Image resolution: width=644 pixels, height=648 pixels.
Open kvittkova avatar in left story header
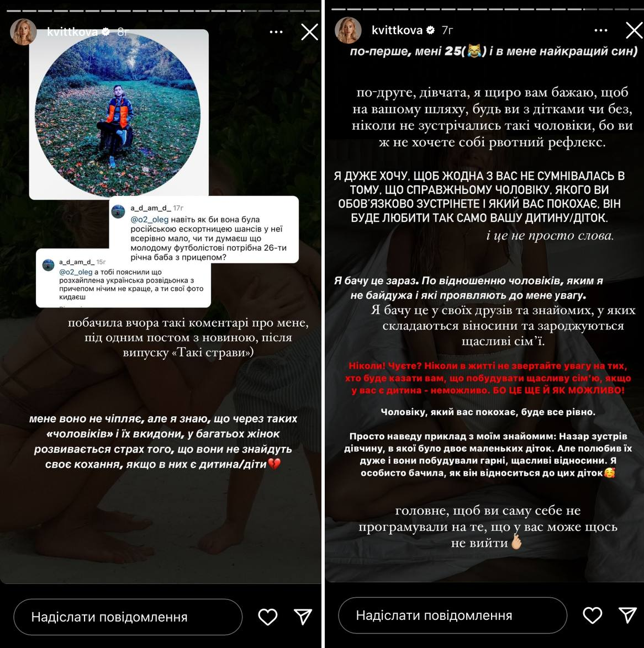23,32
